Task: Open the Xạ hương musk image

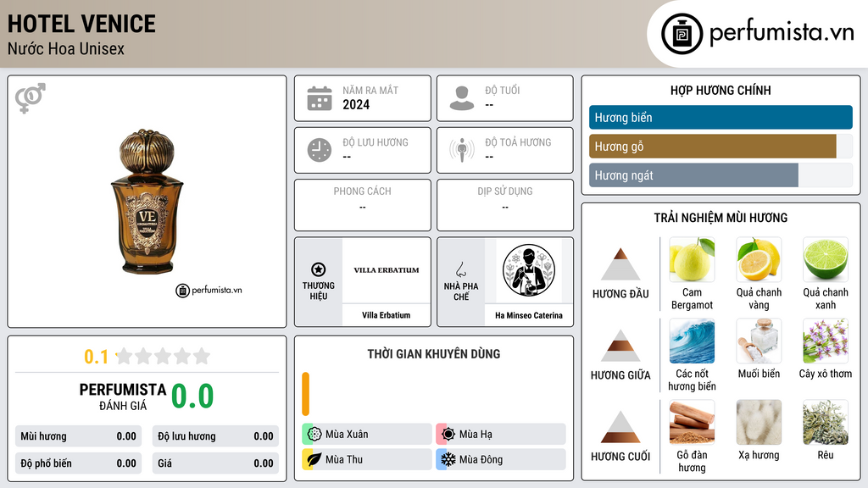Action: click(759, 422)
